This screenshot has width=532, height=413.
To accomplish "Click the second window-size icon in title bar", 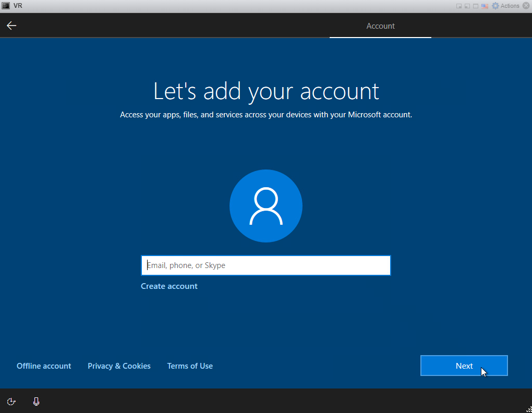I will [x=467, y=6].
